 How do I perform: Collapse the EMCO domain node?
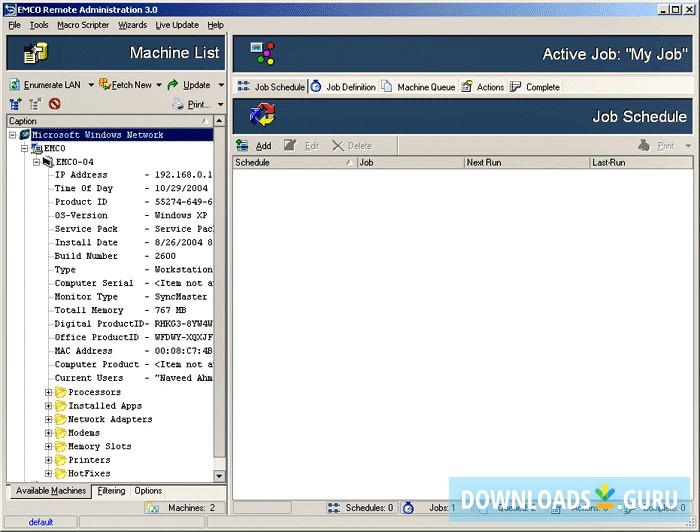pos(25,148)
